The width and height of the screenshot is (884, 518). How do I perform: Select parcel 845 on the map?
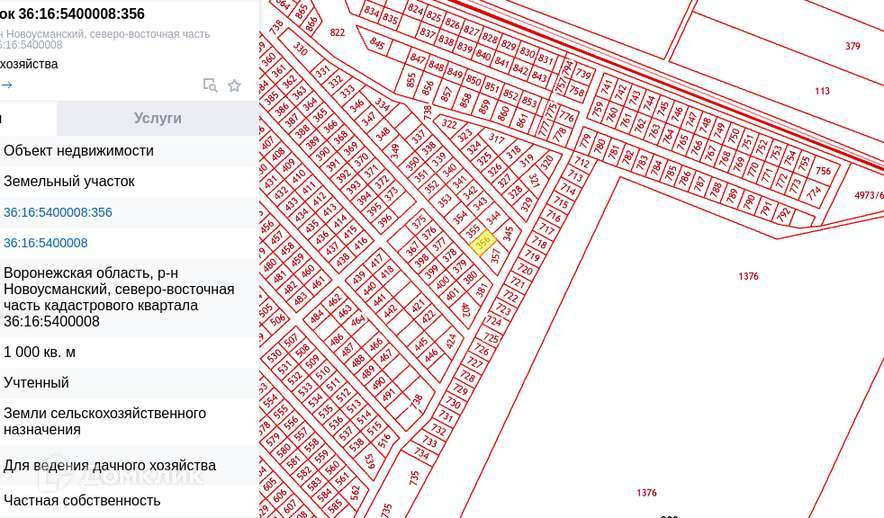pyautogui.click(x=377, y=43)
